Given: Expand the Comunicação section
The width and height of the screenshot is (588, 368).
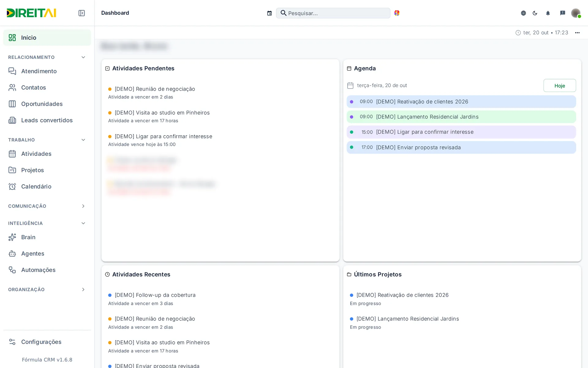Looking at the screenshot, I should [83, 206].
